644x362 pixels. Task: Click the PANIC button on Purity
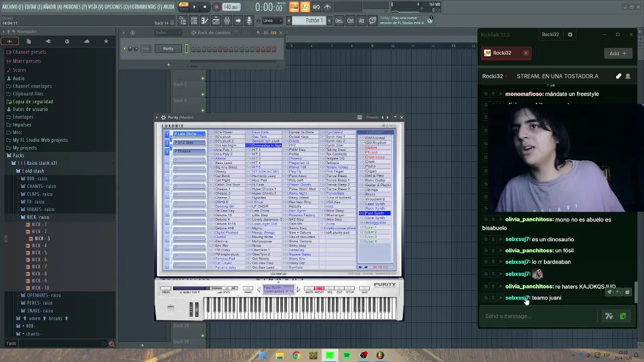(x=248, y=289)
